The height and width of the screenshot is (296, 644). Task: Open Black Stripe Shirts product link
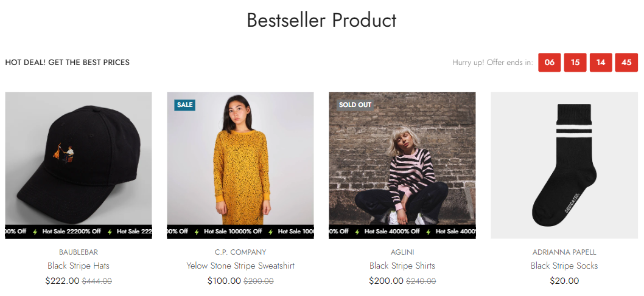pos(402,266)
